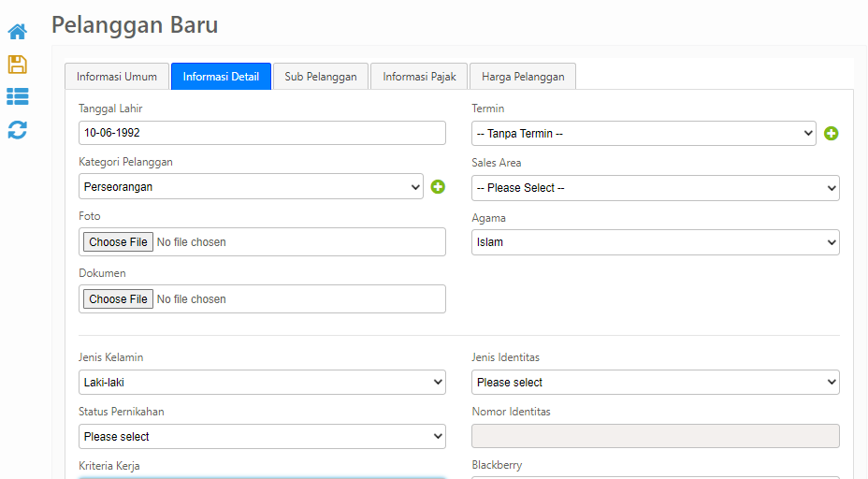
Task: Add new Kategori Pelanggan with plus icon
Action: click(438, 187)
